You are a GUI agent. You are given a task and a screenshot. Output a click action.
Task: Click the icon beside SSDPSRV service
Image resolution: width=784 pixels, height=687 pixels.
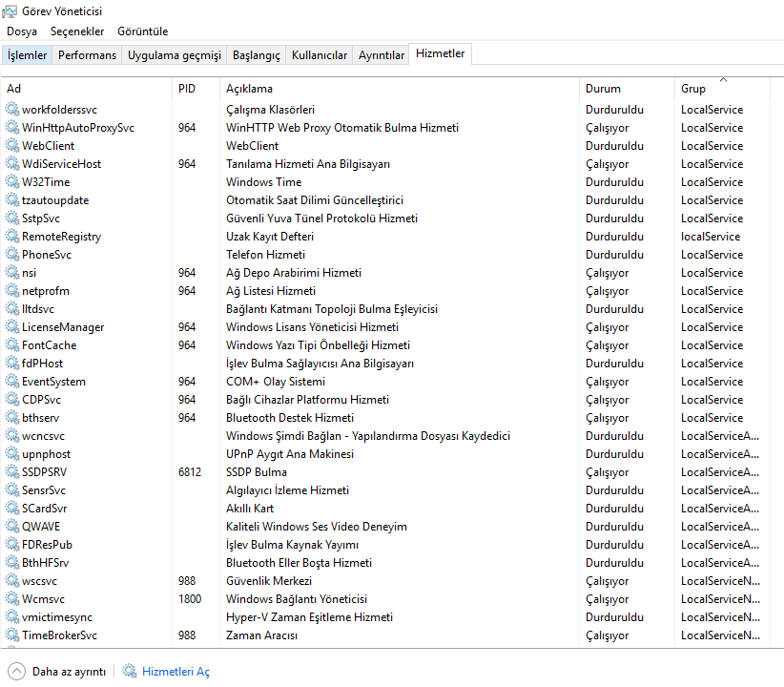[12, 472]
